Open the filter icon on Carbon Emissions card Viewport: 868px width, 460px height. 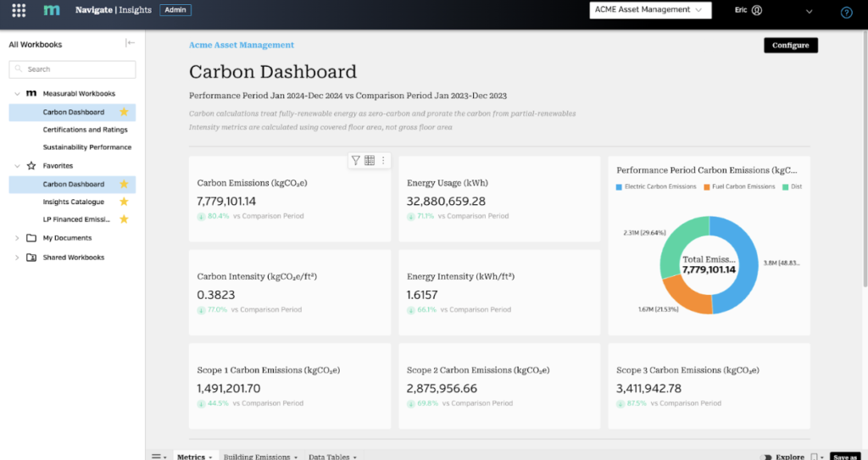(x=355, y=160)
